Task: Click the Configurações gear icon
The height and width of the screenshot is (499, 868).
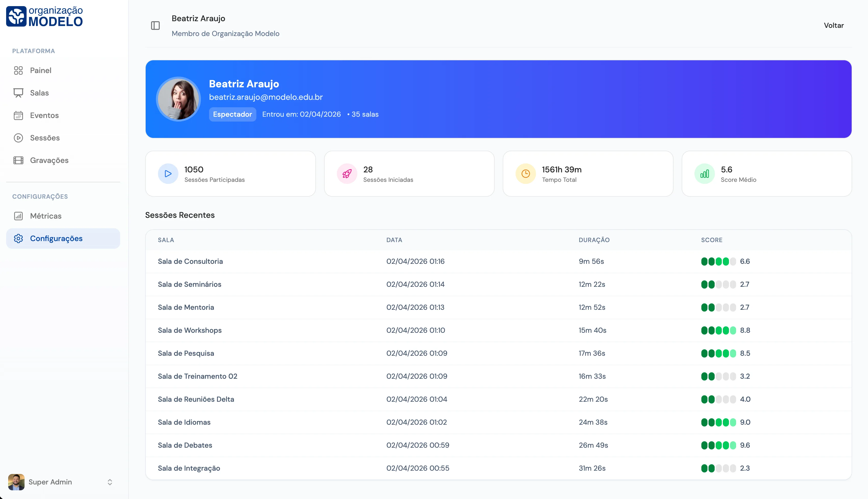Action: click(x=18, y=239)
